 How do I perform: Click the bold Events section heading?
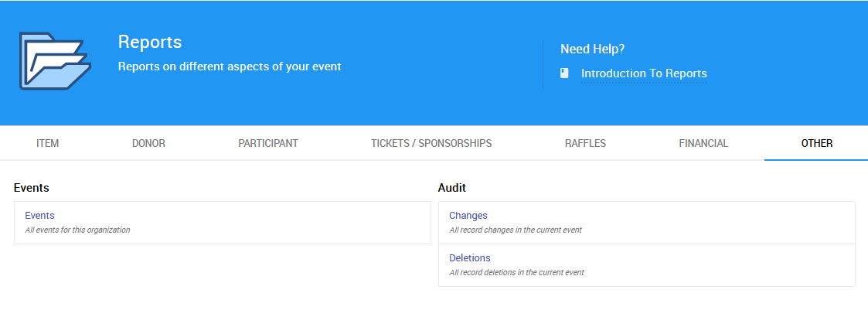[x=32, y=188]
